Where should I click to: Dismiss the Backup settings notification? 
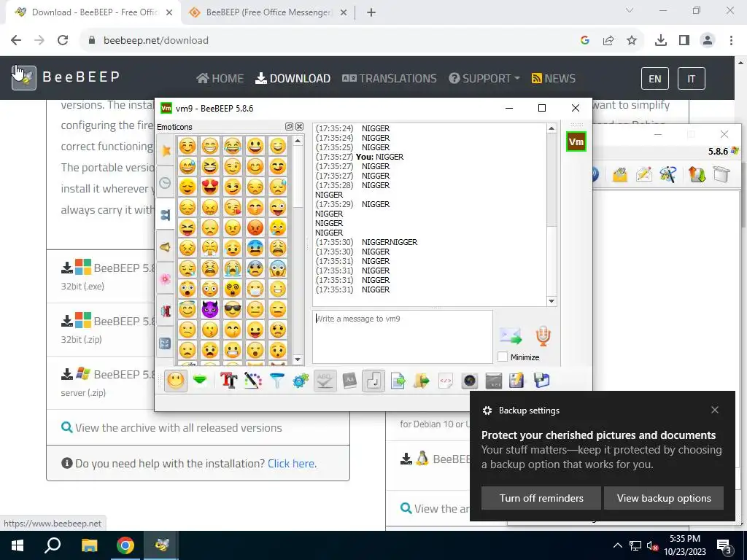click(x=715, y=410)
